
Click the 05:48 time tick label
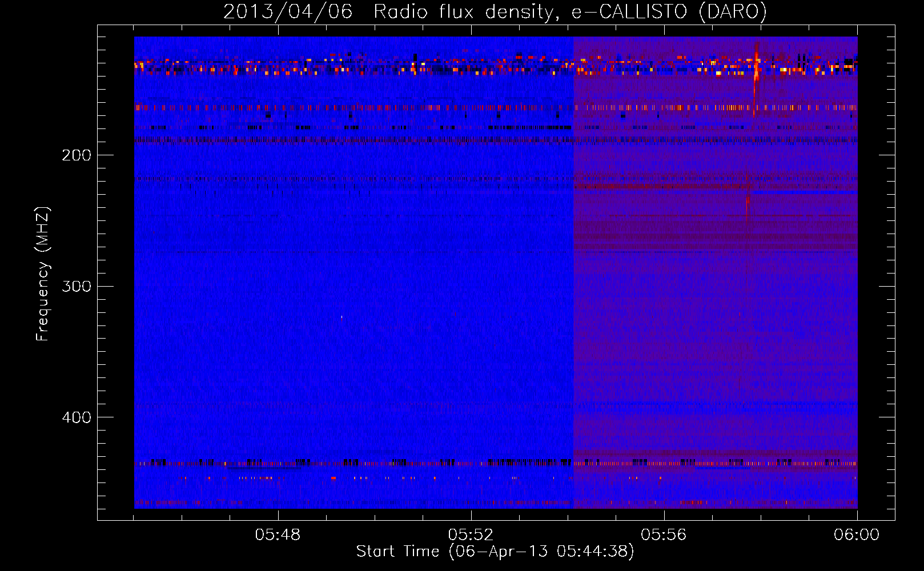point(278,535)
